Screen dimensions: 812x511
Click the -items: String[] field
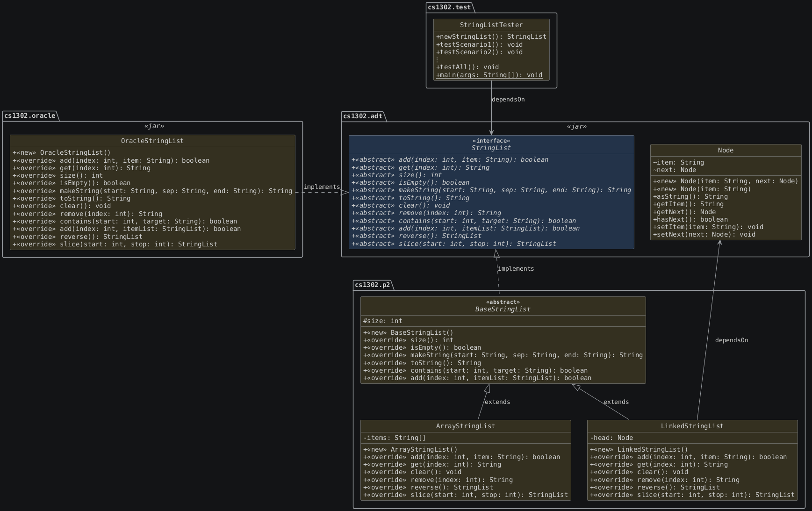pos(395,438)
